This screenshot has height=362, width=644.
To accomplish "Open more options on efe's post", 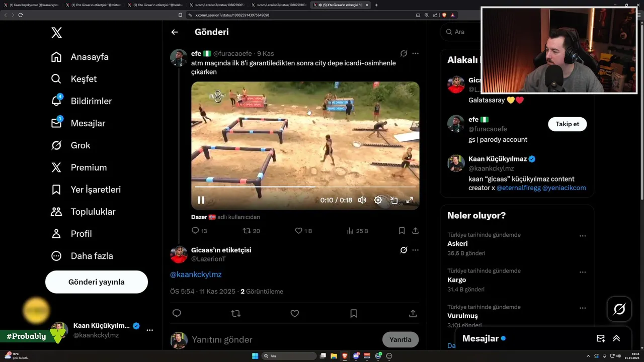I will coord(415,53).
